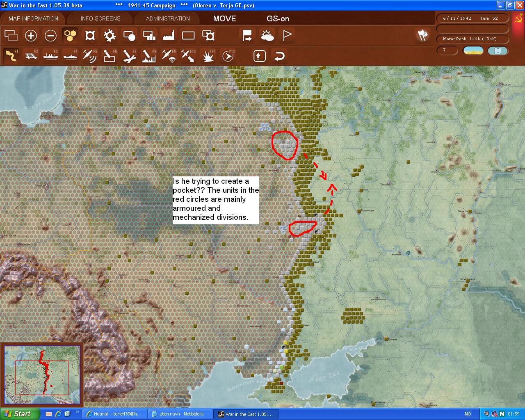
Task: Click the field showing the number 7
Action: (447, 50)
